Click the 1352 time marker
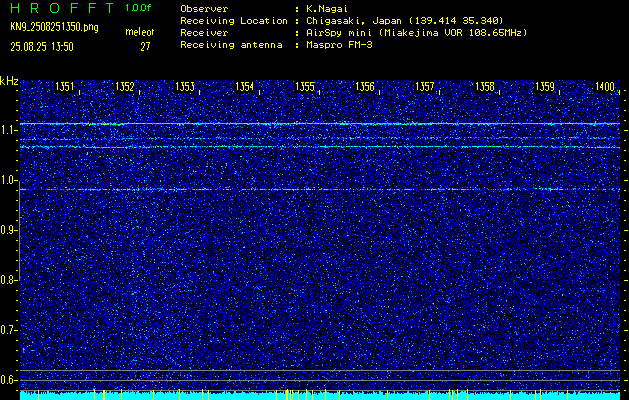Screen dimensions: 629x400 point(125,87)
